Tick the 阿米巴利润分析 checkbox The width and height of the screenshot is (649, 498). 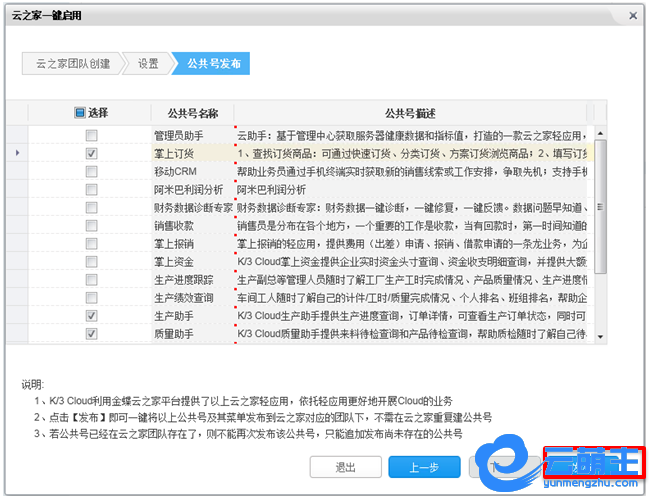point(91,189)
